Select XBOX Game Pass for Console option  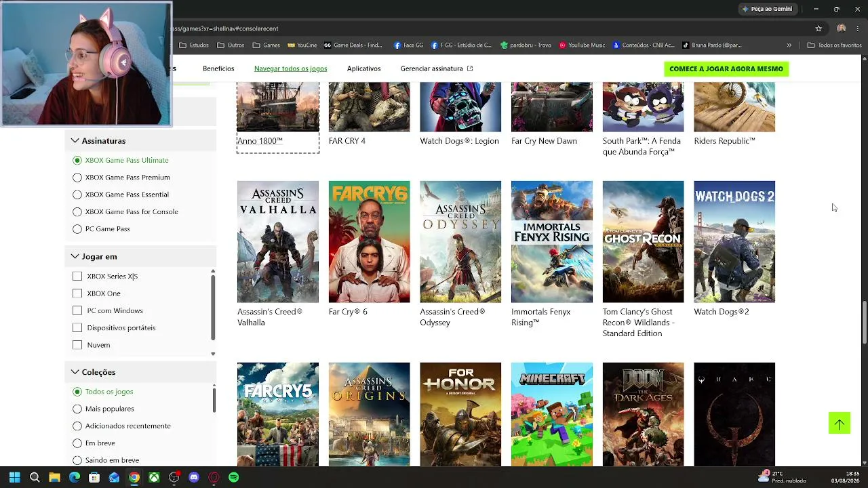[x=77, y=212]
